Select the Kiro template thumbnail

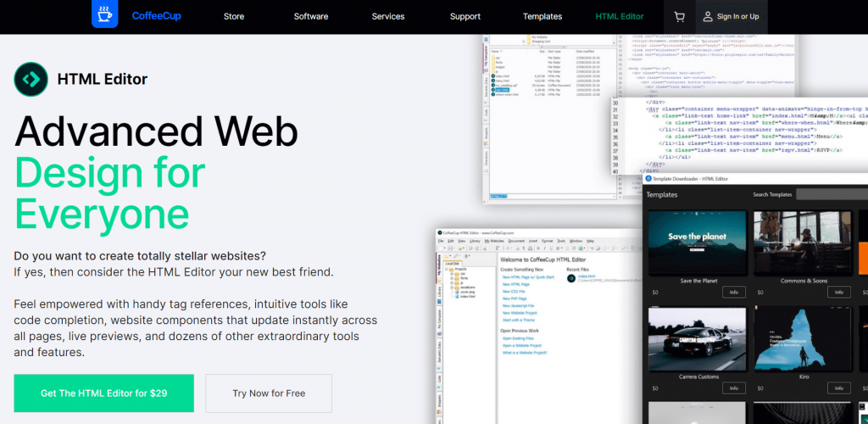pyautogui.click(x=803, y=338)
